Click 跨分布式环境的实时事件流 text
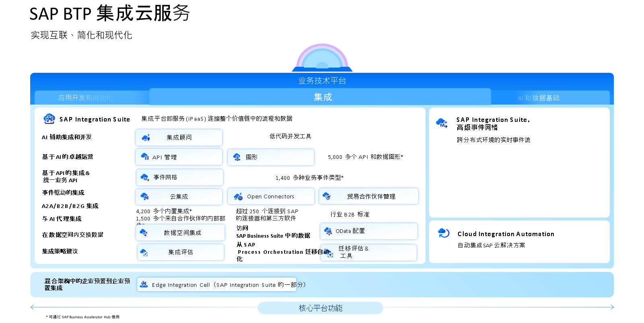Screen dimensions: 644x323 [x=493, y=140]
